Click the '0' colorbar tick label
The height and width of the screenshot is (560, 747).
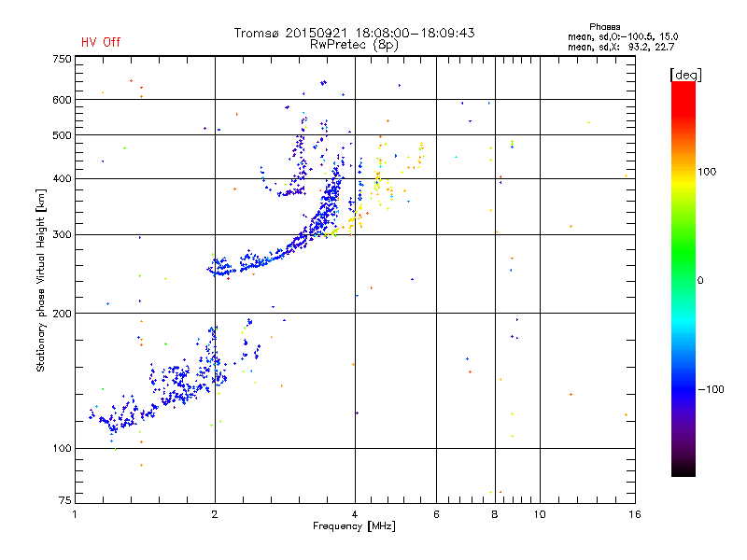click(x=700, y=281)
